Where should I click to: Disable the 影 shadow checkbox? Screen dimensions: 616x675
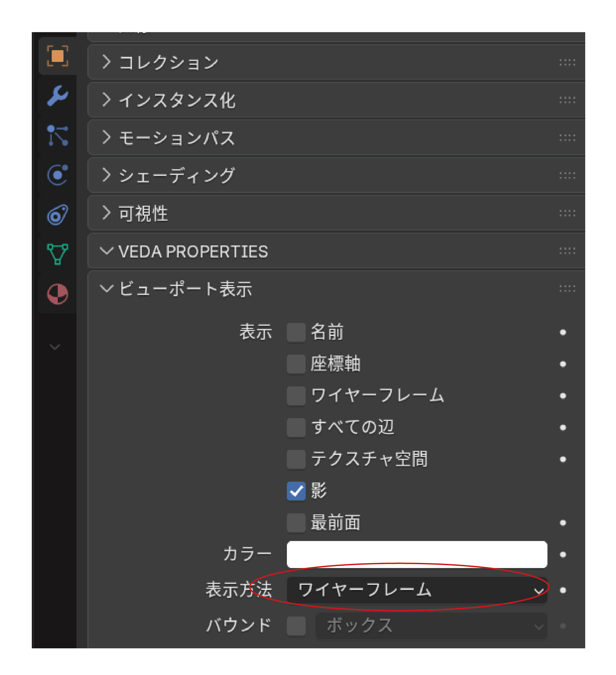(x=296, y=491)
